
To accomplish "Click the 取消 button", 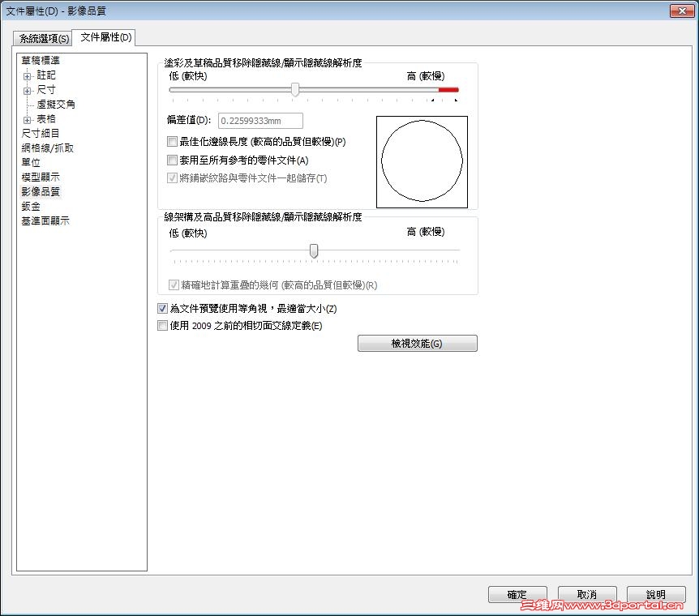I will point(587,595).
